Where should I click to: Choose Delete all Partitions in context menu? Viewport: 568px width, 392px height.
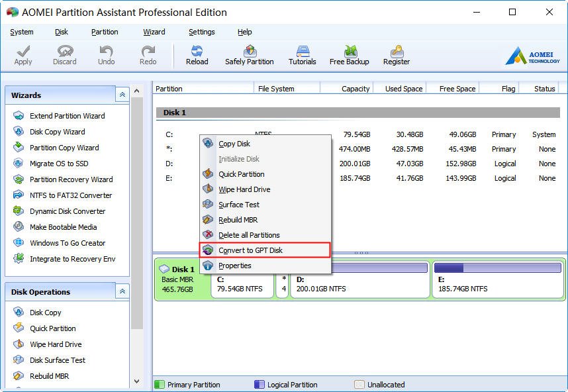265,235
